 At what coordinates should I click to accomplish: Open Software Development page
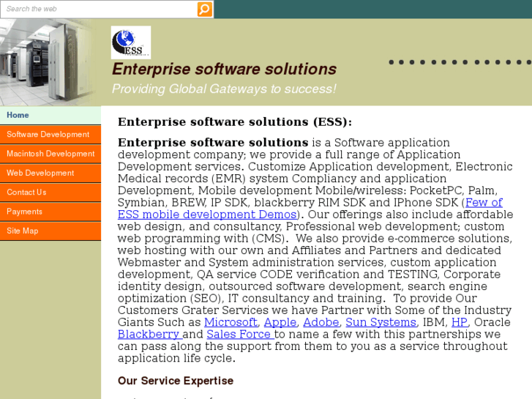point(50,135)
